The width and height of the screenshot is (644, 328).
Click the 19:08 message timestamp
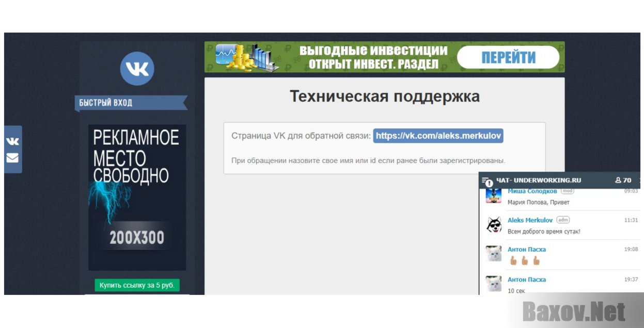tap(631, 249)
